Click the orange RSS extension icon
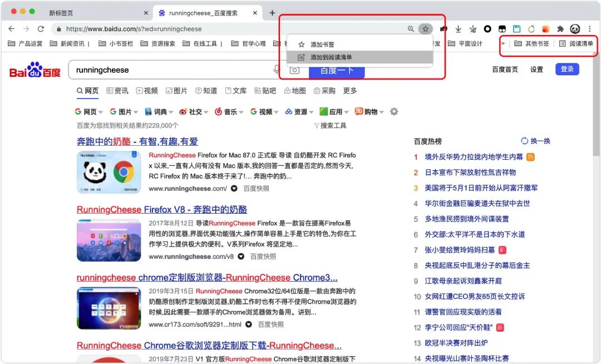 pyautogui.click(x=546, y=29)
